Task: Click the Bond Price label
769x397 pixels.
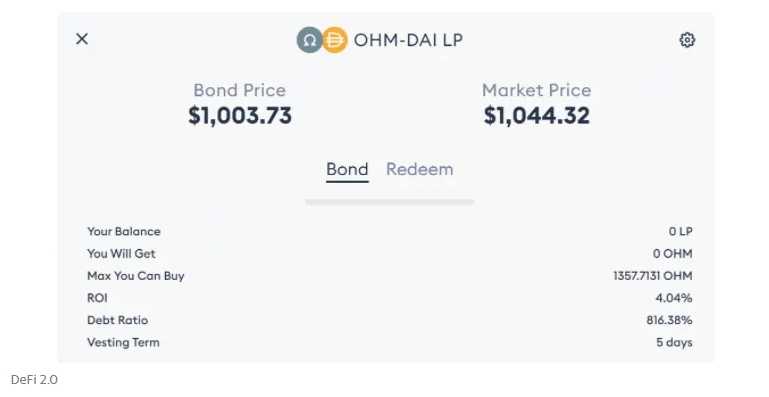Action: coord(239,90)
